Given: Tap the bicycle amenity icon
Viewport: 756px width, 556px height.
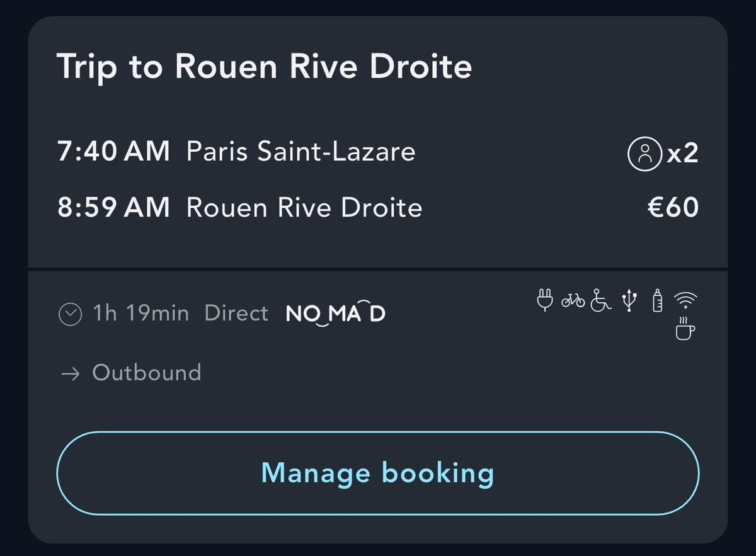Looking at the screenshot, I should pyautogui.click(x=573, y=301).
